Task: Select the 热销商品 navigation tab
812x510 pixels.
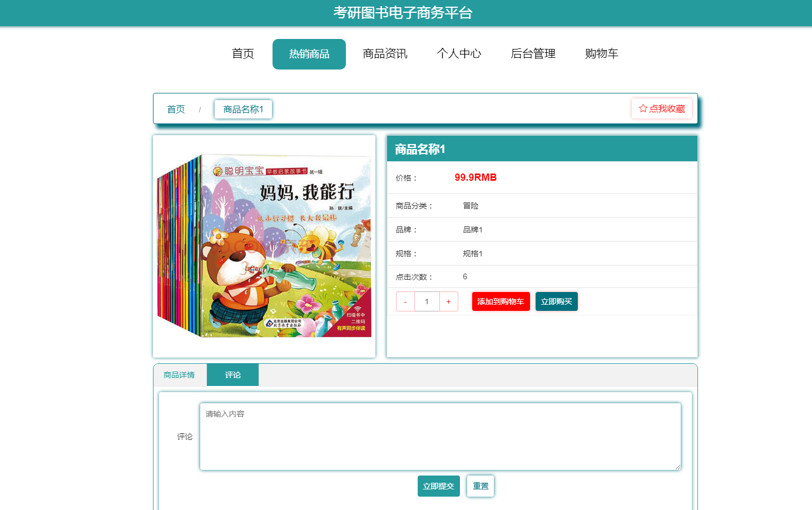Action: pos(309,54)
